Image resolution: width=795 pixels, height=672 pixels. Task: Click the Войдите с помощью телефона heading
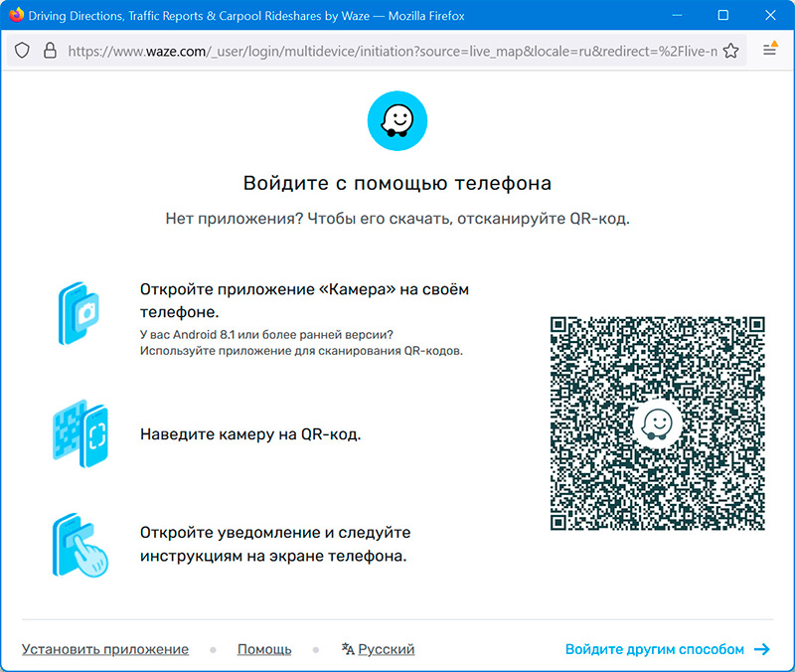tap(397, 184)
